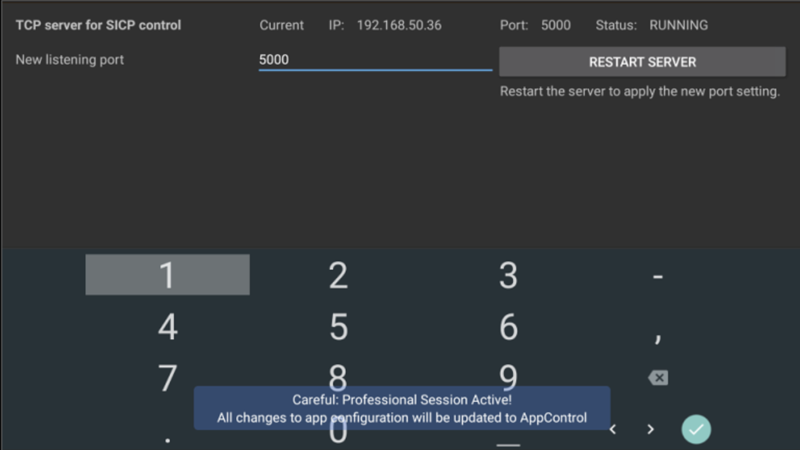Select the 9 key on the keypad
The width and height of the screenshot is (800, 450).
click(508, 374)
